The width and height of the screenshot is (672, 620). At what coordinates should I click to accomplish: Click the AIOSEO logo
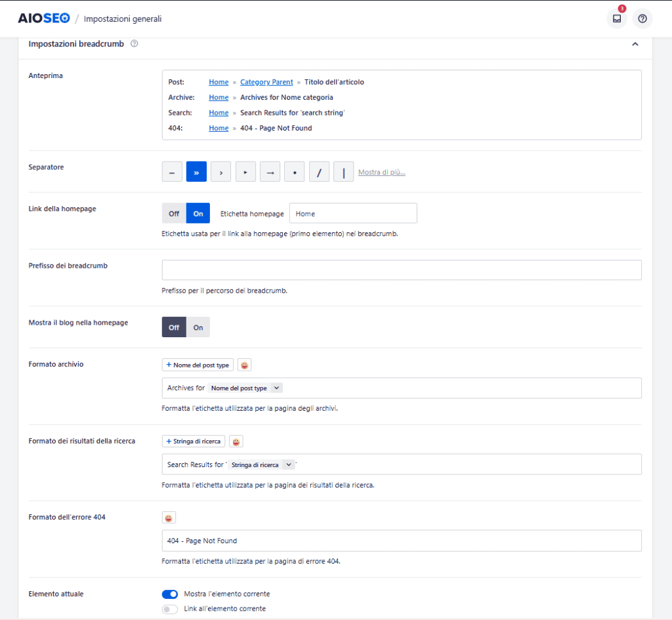click(43, 18)
